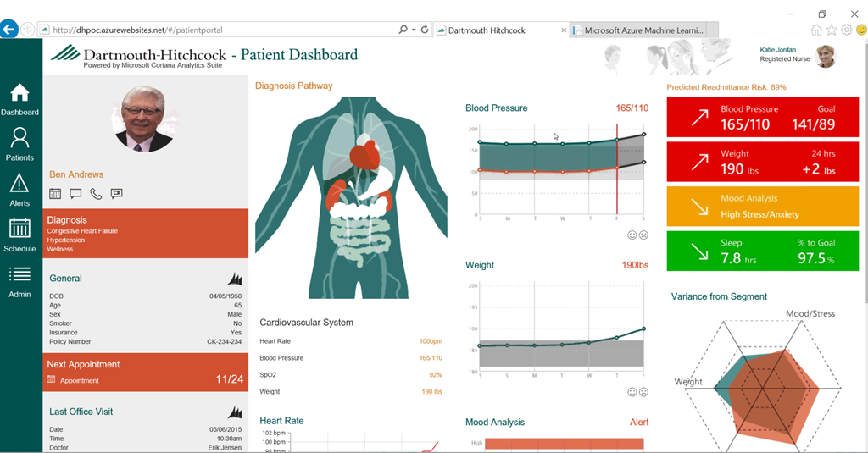868x453 pixels.
Task: Click the Predicted Readmittance Risk: 89% text
Action: [726, 87]
